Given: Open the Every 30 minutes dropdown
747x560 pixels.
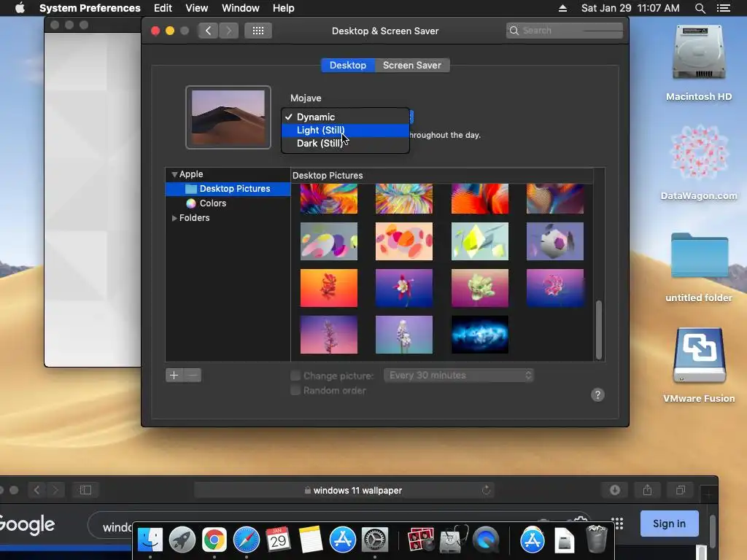Looking at the screenshot, I should (458, 376).
